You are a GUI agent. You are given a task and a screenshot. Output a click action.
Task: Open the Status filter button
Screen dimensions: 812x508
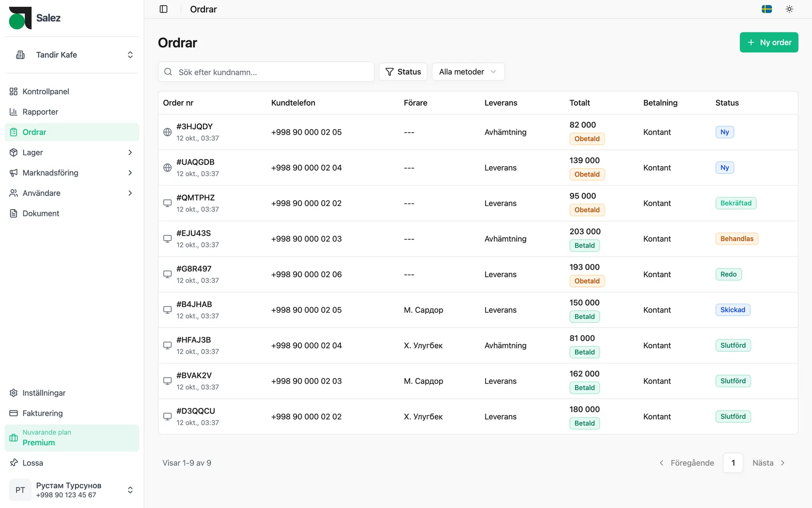coord(403,72)
